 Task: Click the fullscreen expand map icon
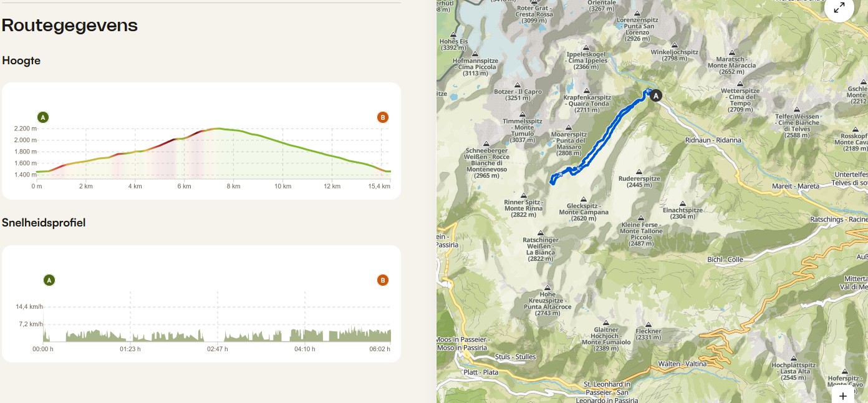tap(839, 8)
